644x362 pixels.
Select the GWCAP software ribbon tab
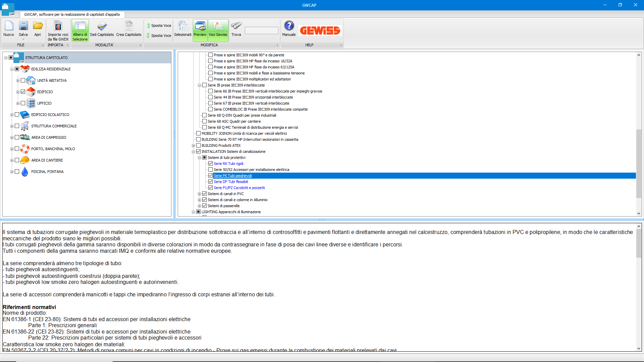tap(72, 14)
